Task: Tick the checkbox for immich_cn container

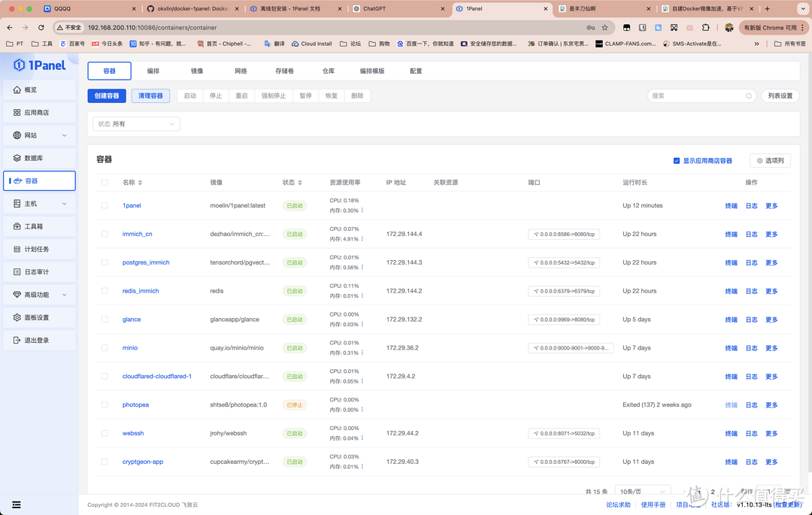Action: tap(105, 234)
